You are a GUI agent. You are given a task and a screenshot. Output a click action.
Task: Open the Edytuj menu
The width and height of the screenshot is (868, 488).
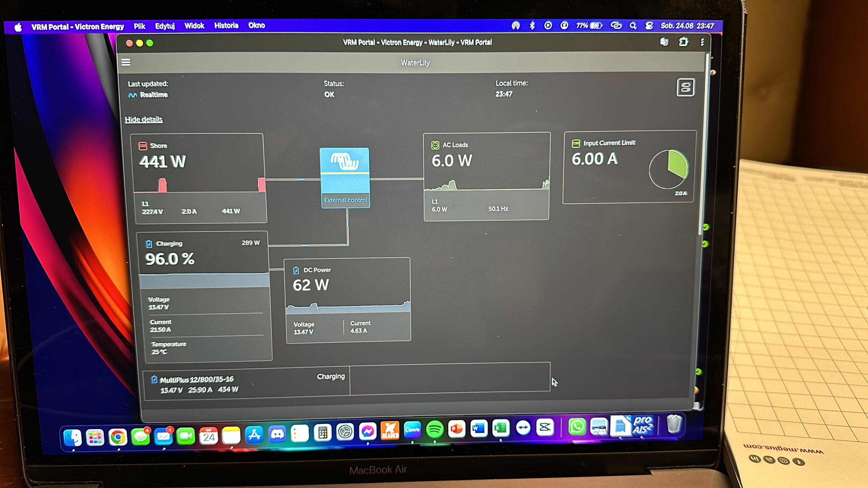coord(165,26)
